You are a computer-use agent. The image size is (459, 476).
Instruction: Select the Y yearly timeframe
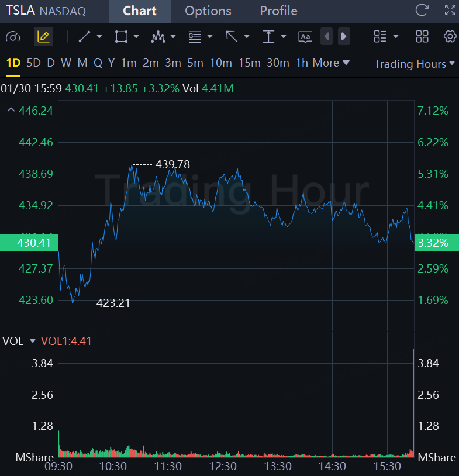point(112,63)
